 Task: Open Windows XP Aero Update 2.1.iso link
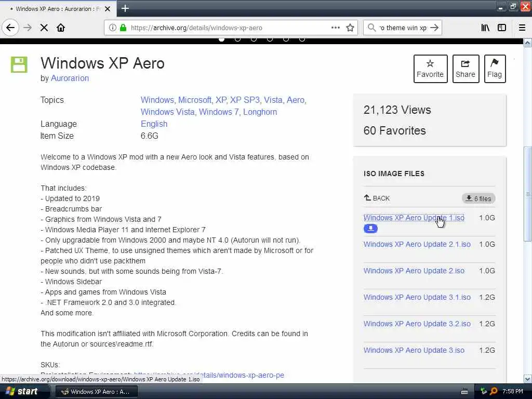click(x=417, y=244)
